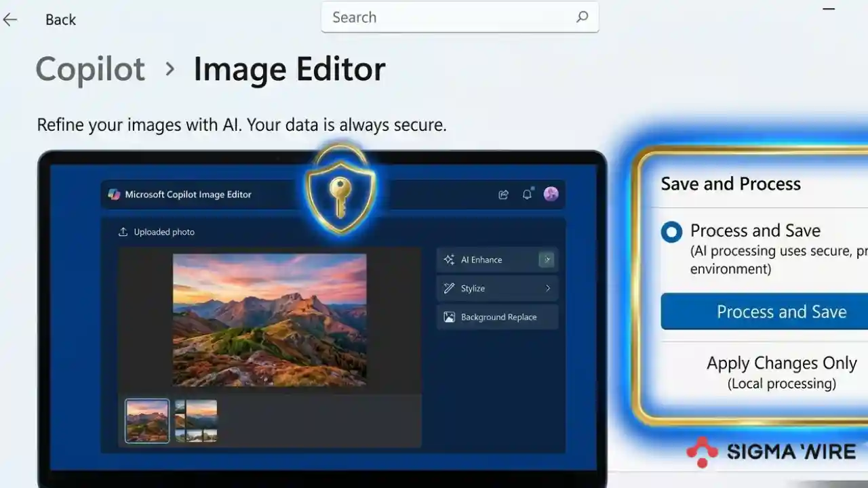Select the second collage thumbnail
The width and height of the screenshot is (868, 488).
click(196, 421)
